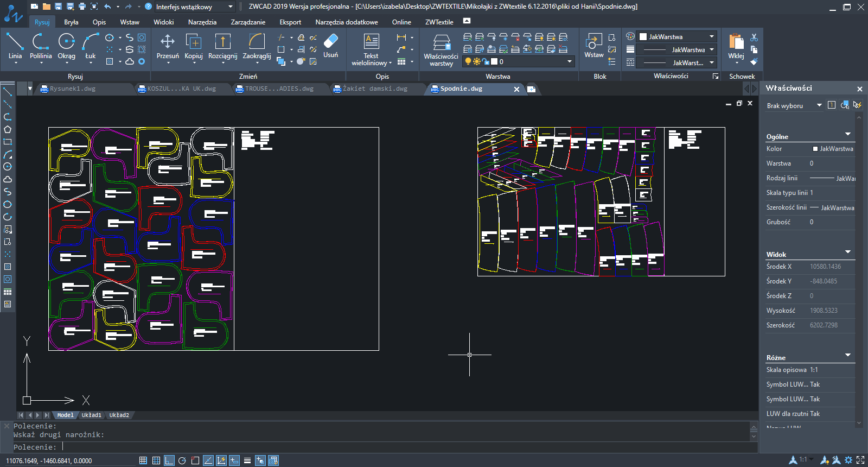Open the Brak wyboru selection dropdown

[x=794, y=105]
